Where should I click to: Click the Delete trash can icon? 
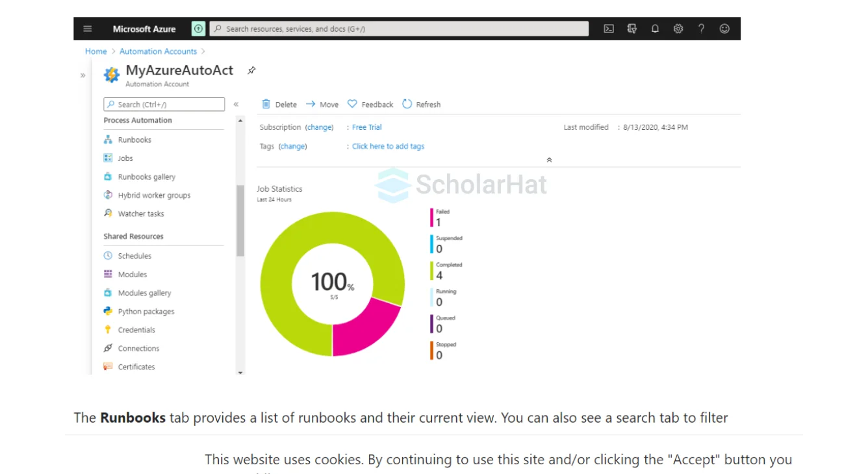(x=266, y=104)
